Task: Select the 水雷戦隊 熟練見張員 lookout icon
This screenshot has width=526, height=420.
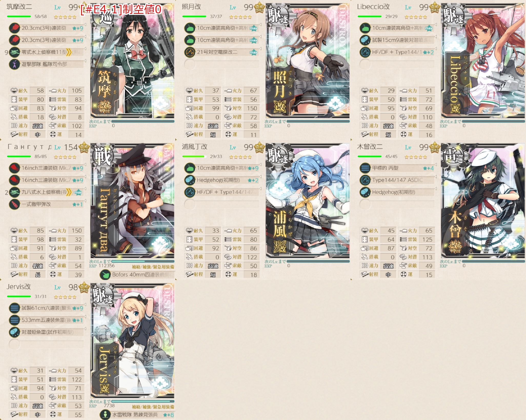Action: (x=105, y=415)
